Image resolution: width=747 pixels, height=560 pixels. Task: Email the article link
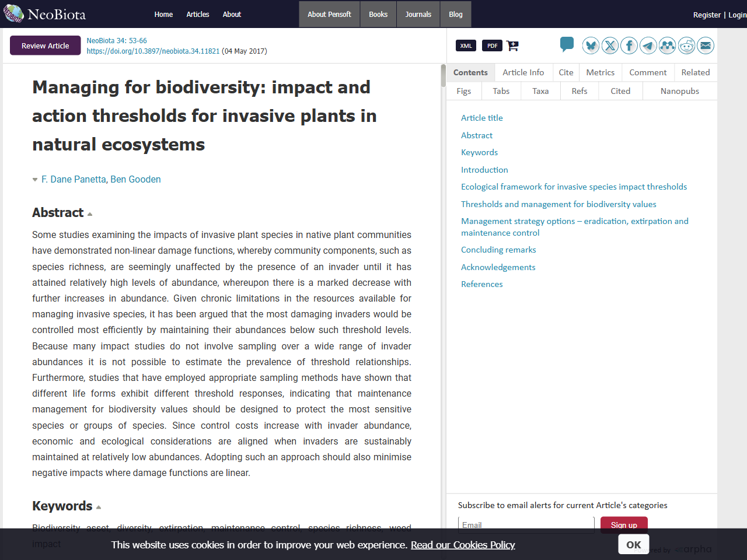[706, 45]
